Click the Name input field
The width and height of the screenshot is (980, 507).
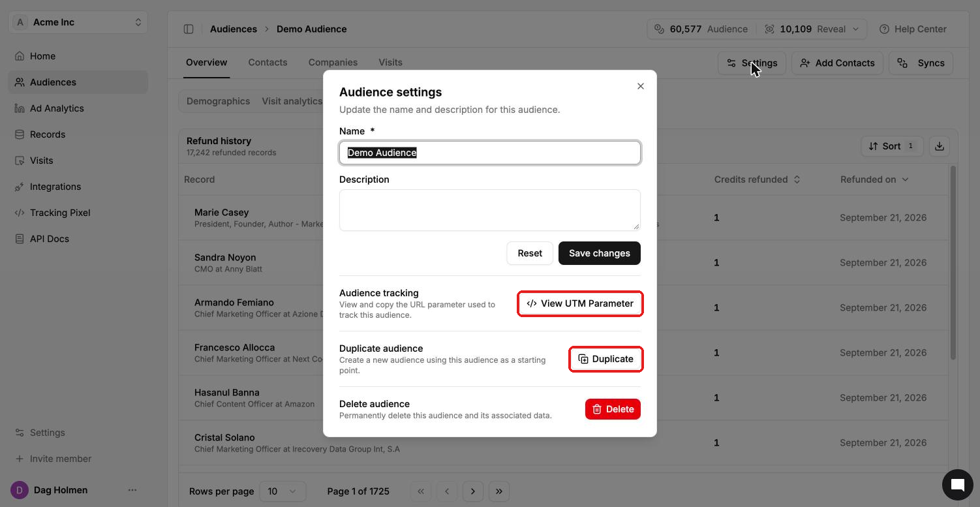pos(490,153)
